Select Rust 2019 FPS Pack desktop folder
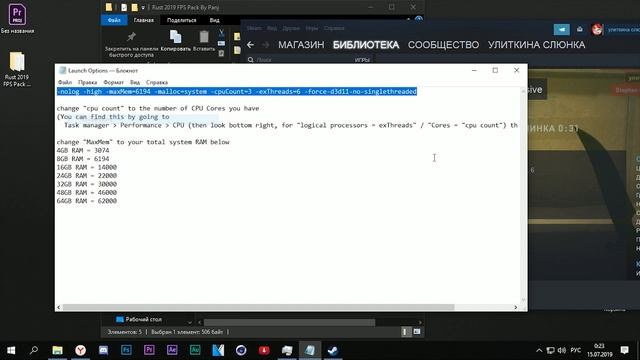Screen dimensions: 640x360 (17, 69)
